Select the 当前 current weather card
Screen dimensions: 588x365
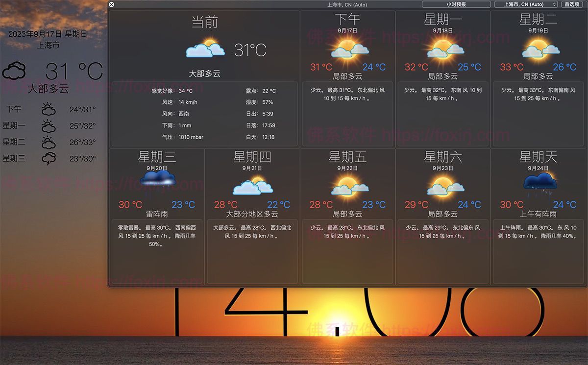coord(204,78)
